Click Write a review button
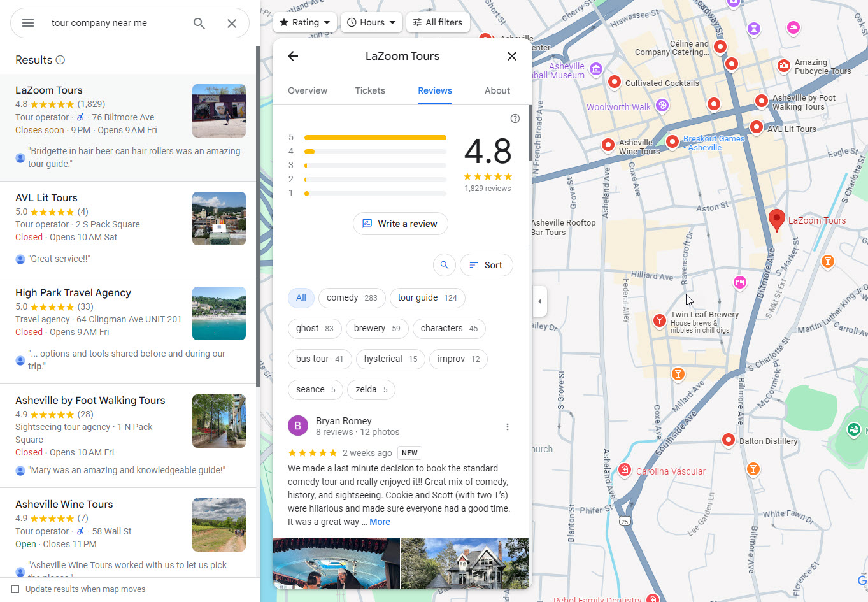The image size is (868, 602). tap(401, 224)
